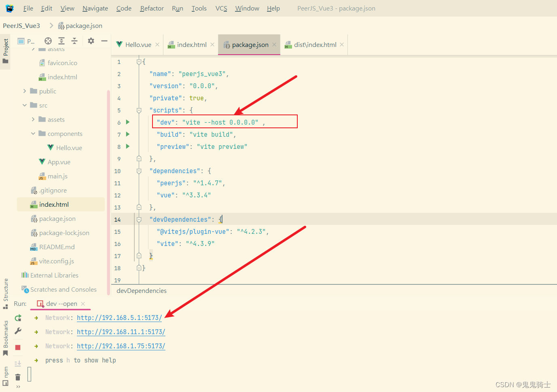Open the 192.168.11.1:5173 network link
Image resolution: width=557 pixels, height=392 pixels.
click(x=121, y=332)
